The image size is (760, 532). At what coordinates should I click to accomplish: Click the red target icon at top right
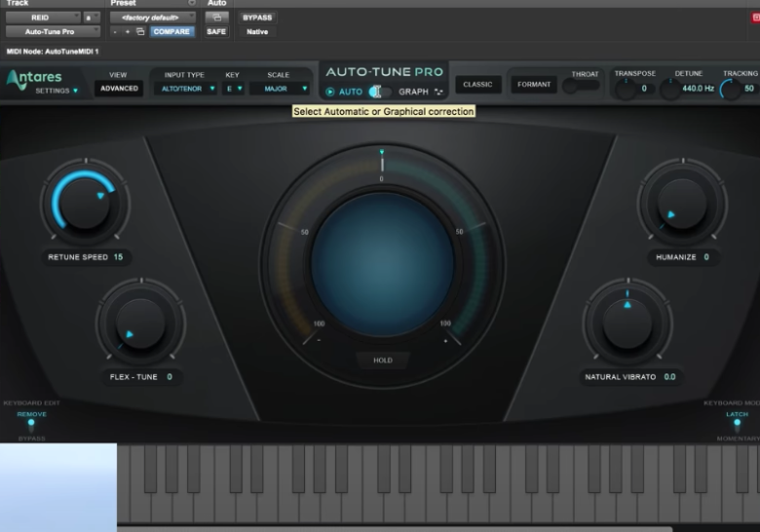(756, 18)
